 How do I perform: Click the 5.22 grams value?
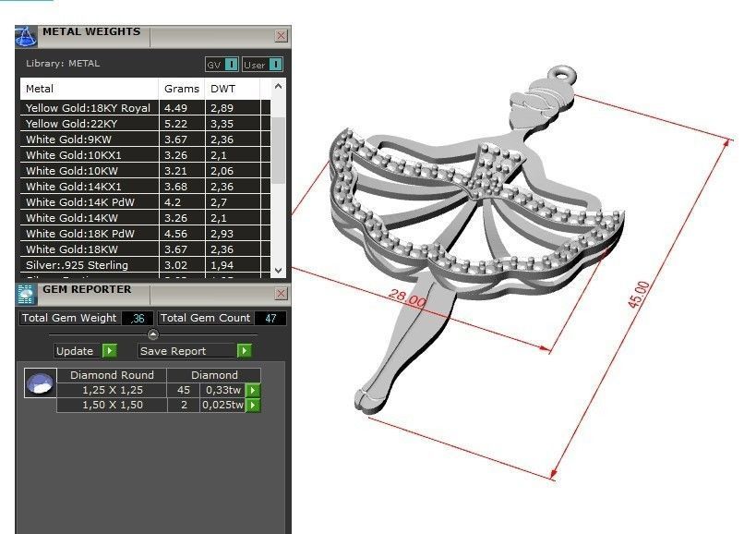tap(175, 124)
